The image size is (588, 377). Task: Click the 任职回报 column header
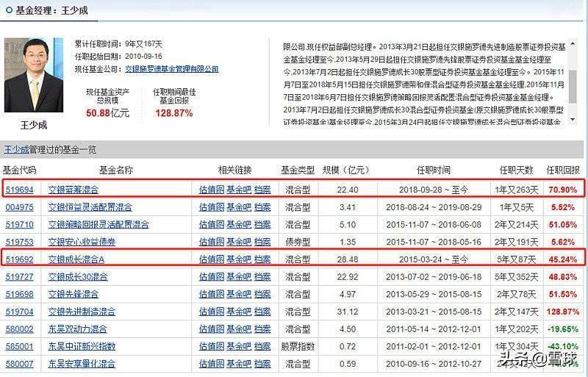click(563, 170)
